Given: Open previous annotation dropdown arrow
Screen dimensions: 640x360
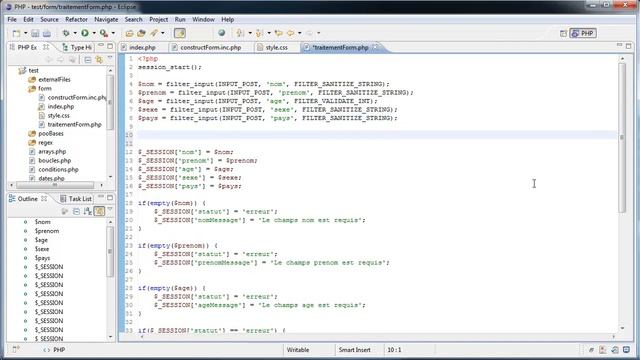Looking at the screenshot, I should (269, 33).
